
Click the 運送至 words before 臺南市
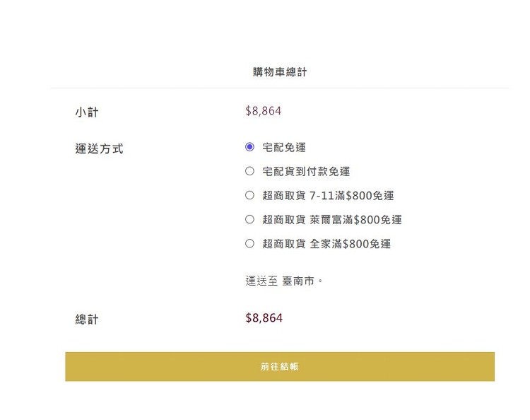pyautogui.click(x=261, y=281)
